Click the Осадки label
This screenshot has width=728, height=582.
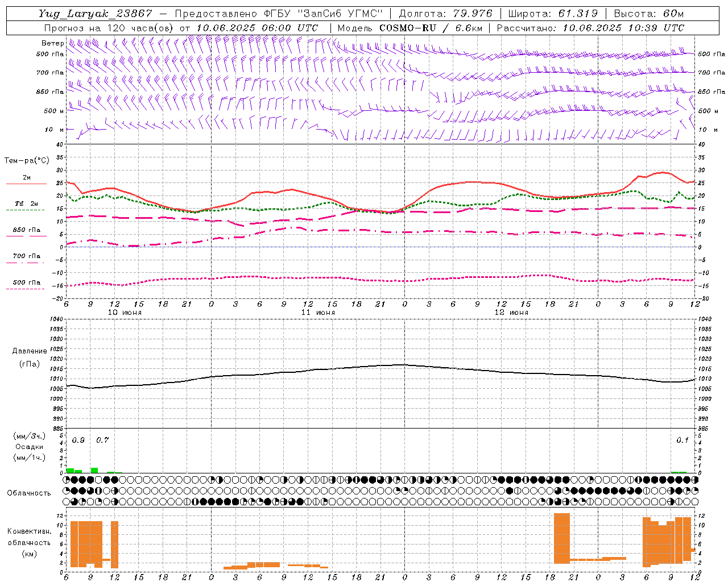tap(30, 447)
